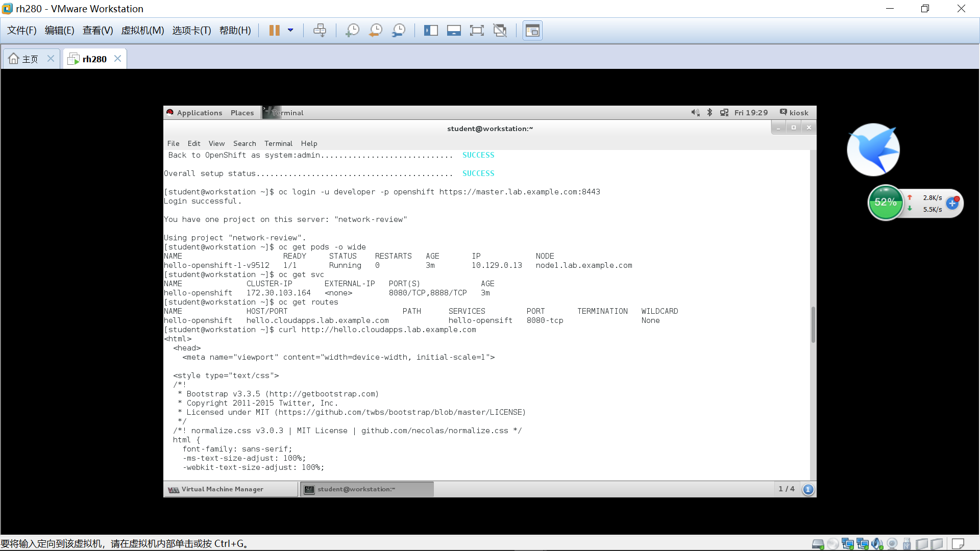The image size is (980, 551).
Task: Switch to the rh280 tab
Action: pyautogui.click(x=93, y=58)
